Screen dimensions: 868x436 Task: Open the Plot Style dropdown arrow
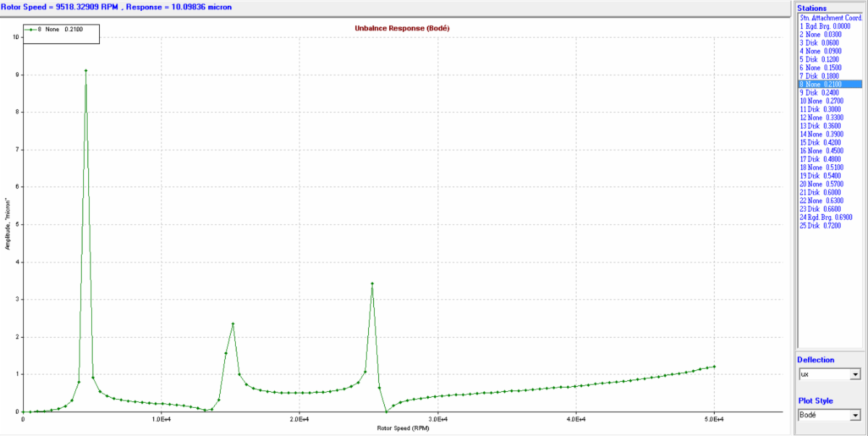coord(855,415)
